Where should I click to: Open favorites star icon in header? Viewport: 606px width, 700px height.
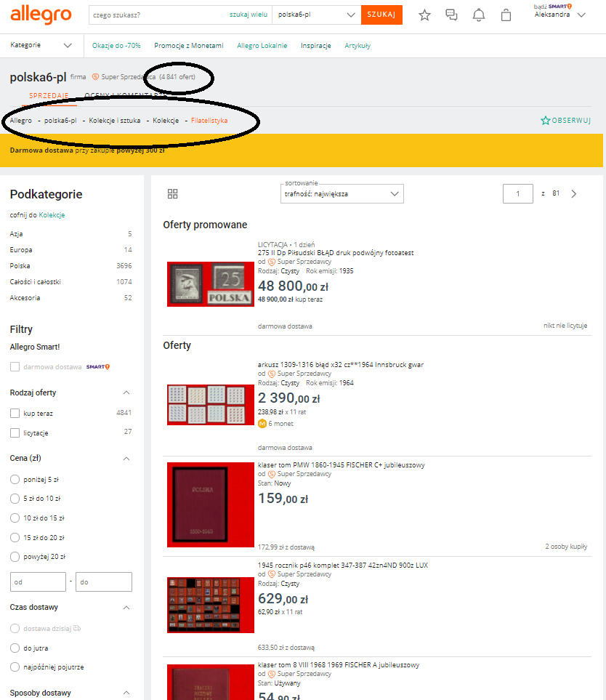[425, 15]
